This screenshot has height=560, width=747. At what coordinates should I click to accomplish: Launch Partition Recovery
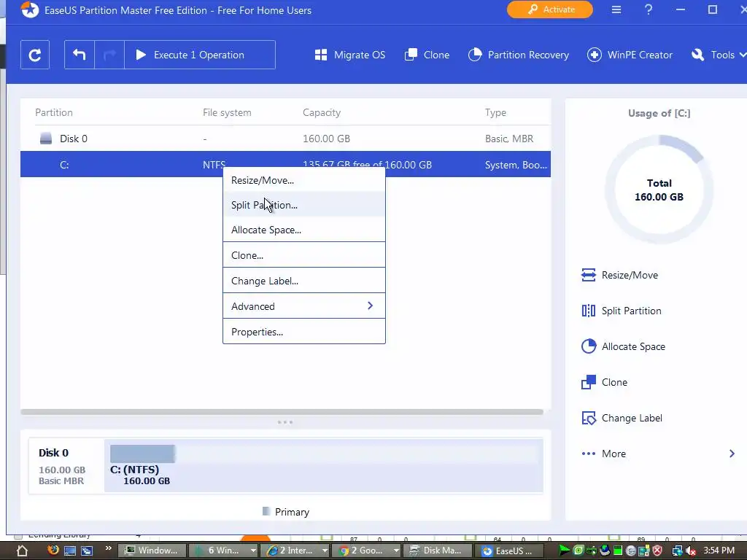519,55
